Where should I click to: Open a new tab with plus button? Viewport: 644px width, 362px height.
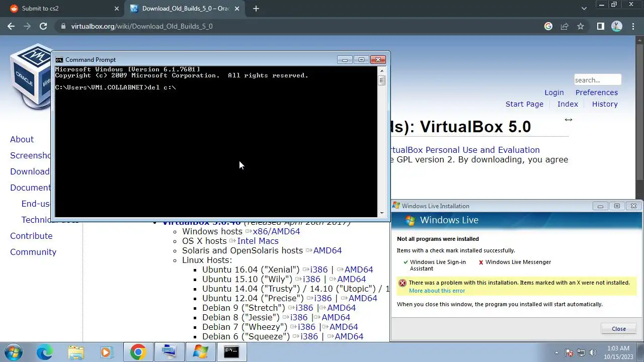tap(256, 9)
